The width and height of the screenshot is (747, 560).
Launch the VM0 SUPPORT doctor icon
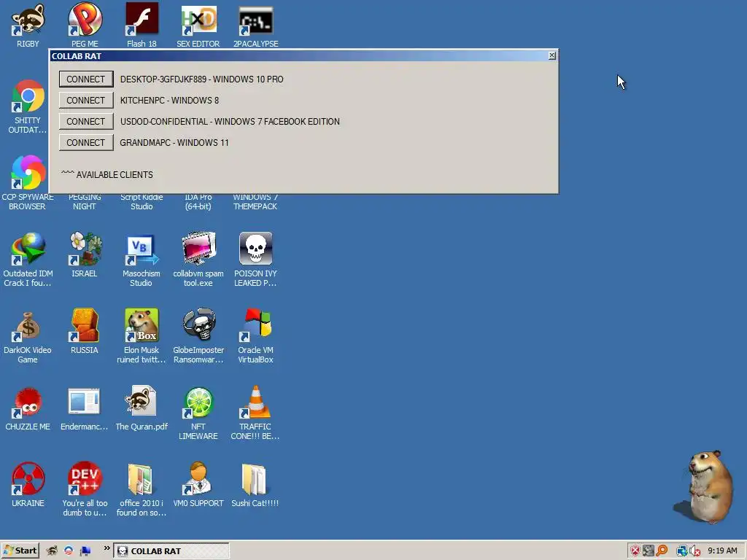(x=198, y=478)
